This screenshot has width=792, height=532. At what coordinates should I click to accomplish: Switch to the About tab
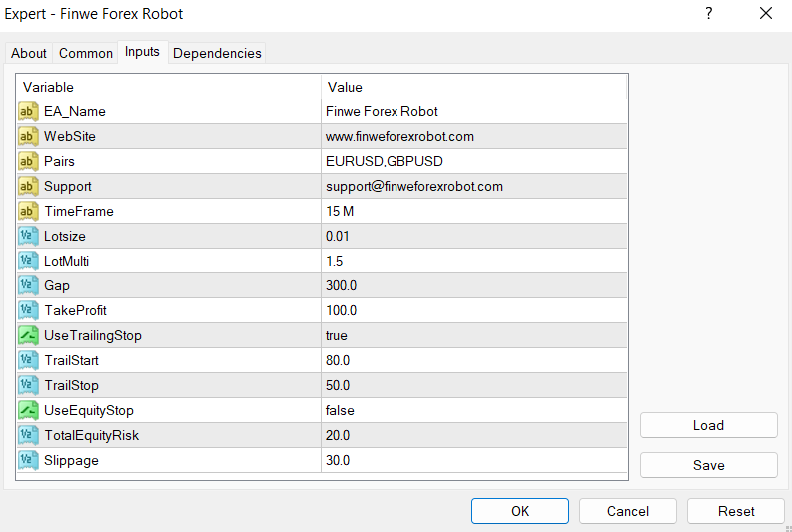point(29,53)
